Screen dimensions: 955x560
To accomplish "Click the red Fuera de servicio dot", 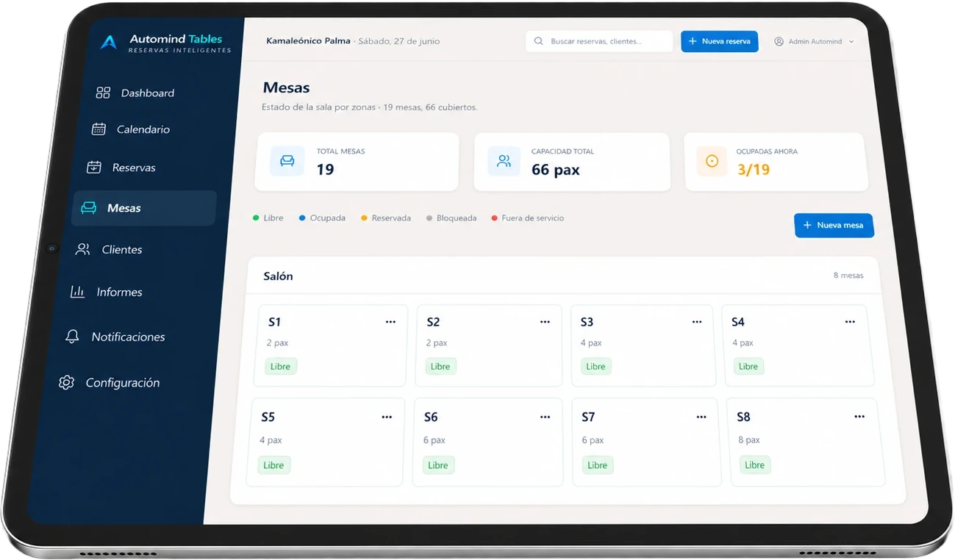I will (x=494, y=218).
